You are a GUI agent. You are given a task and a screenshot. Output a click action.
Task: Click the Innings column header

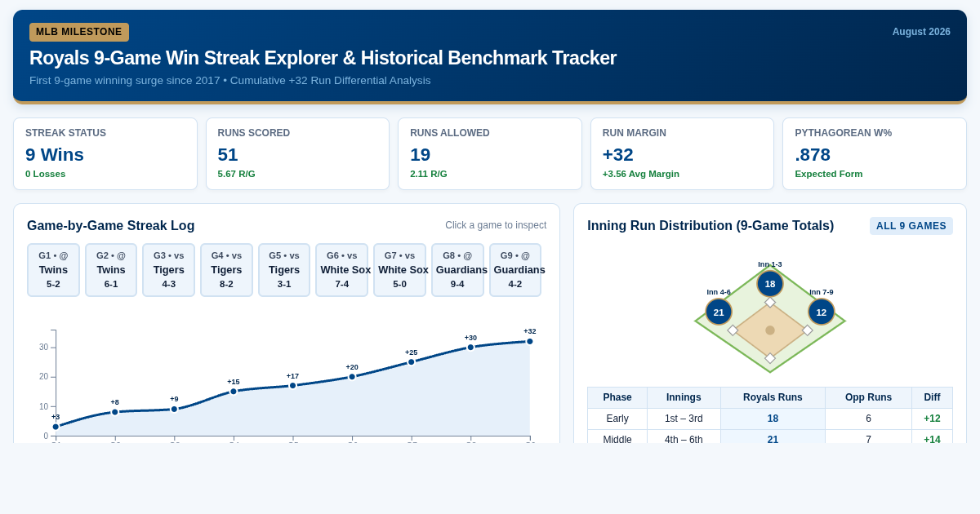pos(684,397)
